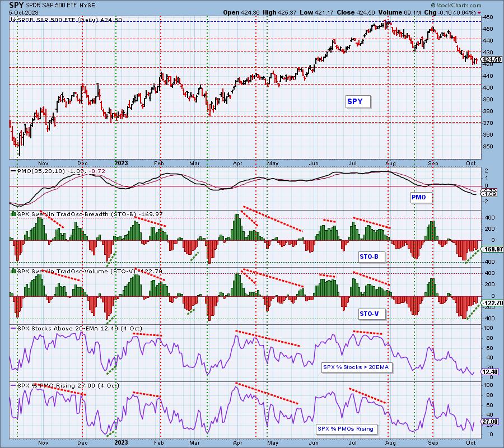The image size is (504, 448).
Task: Click the 460 price axis label
Action: (488, 17)
